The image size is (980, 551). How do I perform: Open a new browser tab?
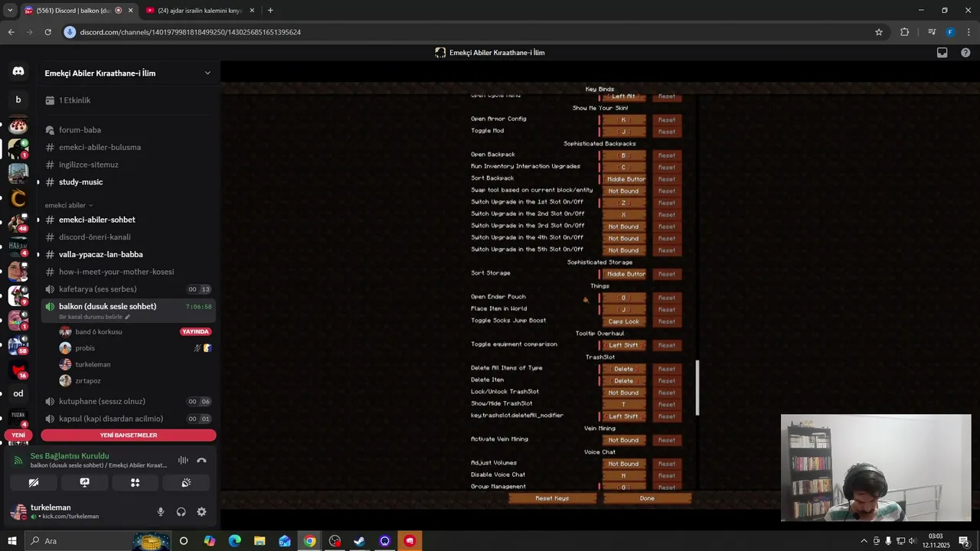[270, 11]
